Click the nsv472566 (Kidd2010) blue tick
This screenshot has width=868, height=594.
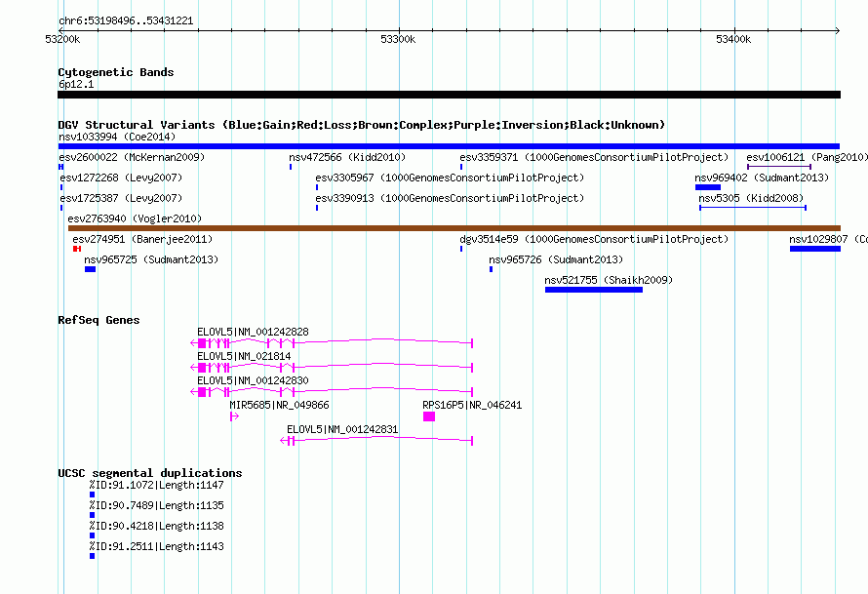click(x=291, y=167)
